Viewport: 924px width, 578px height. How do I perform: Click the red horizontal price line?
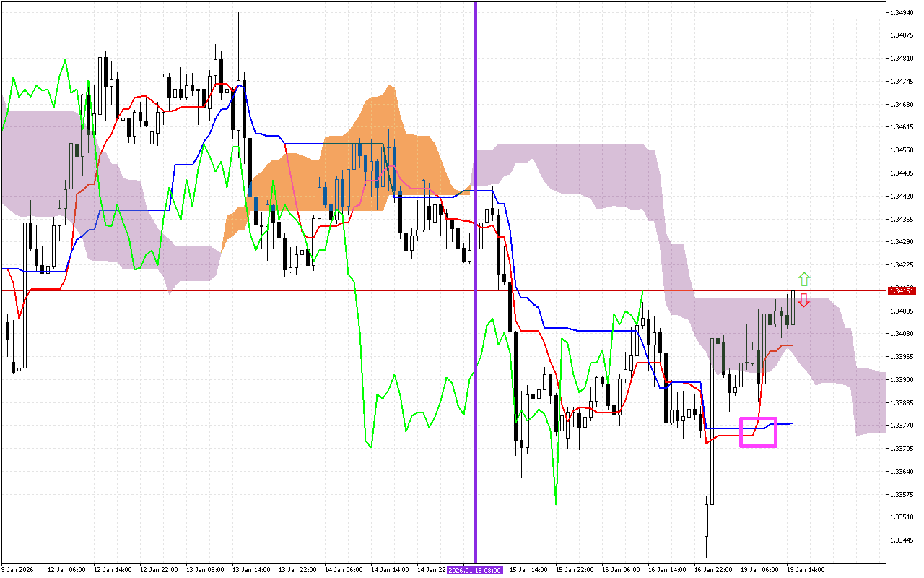click(289, 289)
